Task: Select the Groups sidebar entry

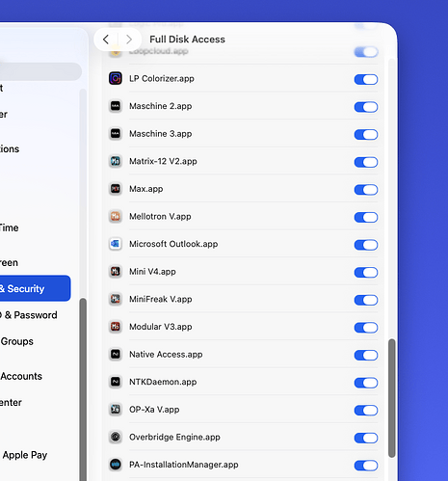Action: 16,341
